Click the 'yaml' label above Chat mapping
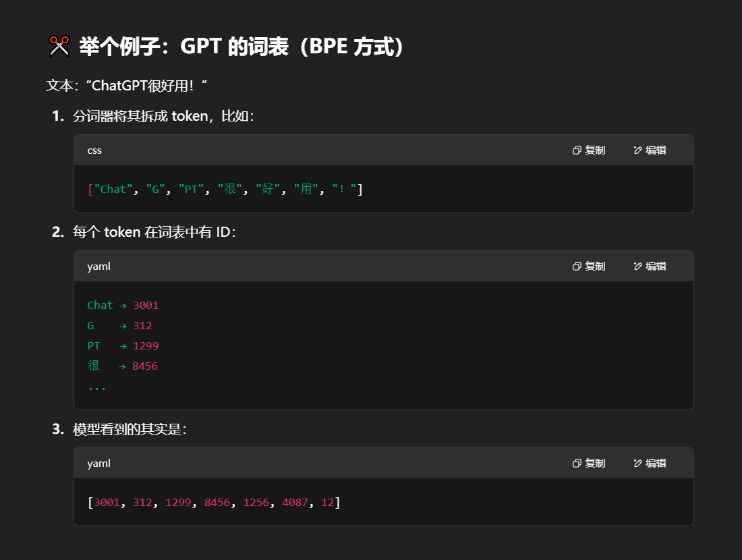742x560 pixels. click(x=99, y=267)
